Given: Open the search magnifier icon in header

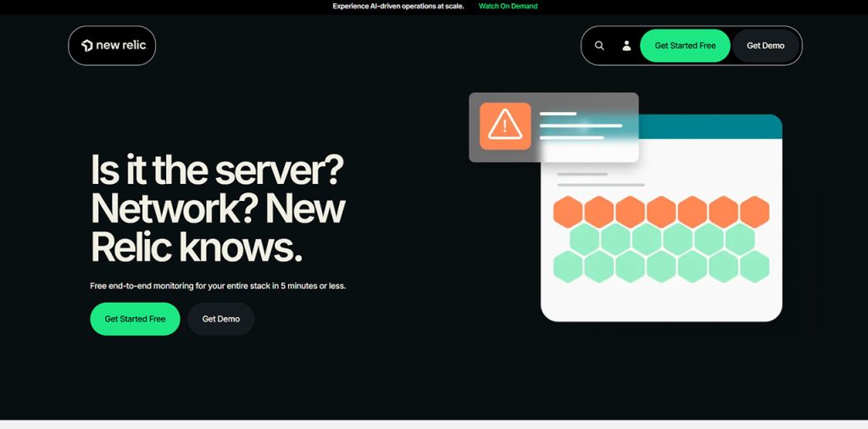Looking at the screenshot, I should point(599,46).
